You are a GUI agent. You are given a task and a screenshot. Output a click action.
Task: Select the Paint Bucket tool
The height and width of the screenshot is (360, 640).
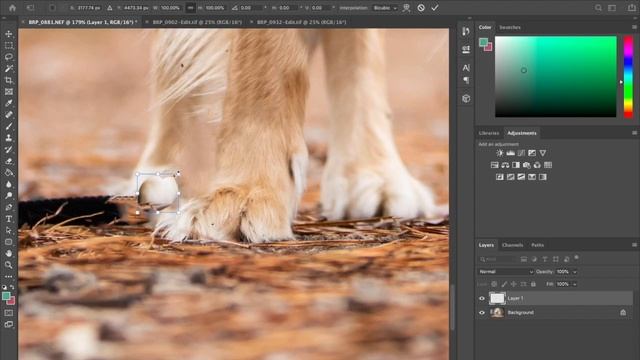9,173
